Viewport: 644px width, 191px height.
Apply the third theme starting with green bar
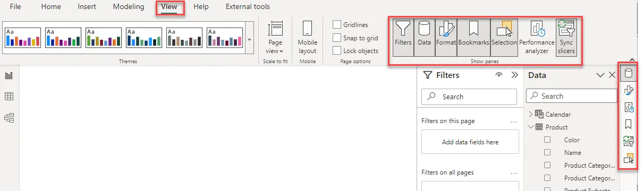click(x=104, y=38)
